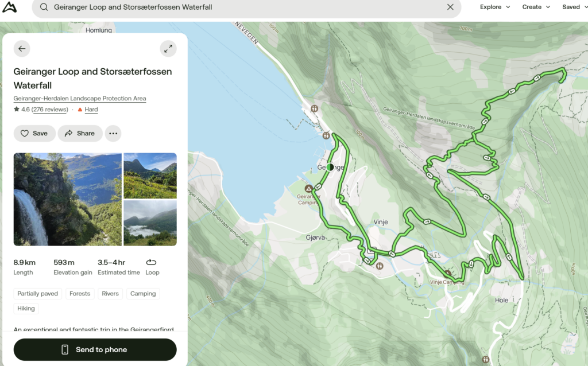The width and height of the screenshot is (588, 366).
Task: Open the Saved dropdown menu
Action: (574, 7)
